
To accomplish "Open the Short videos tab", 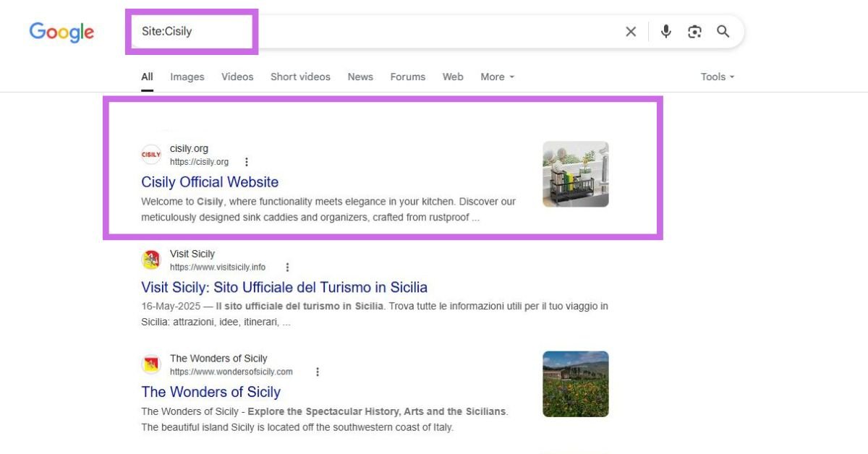I will point(300,77).
